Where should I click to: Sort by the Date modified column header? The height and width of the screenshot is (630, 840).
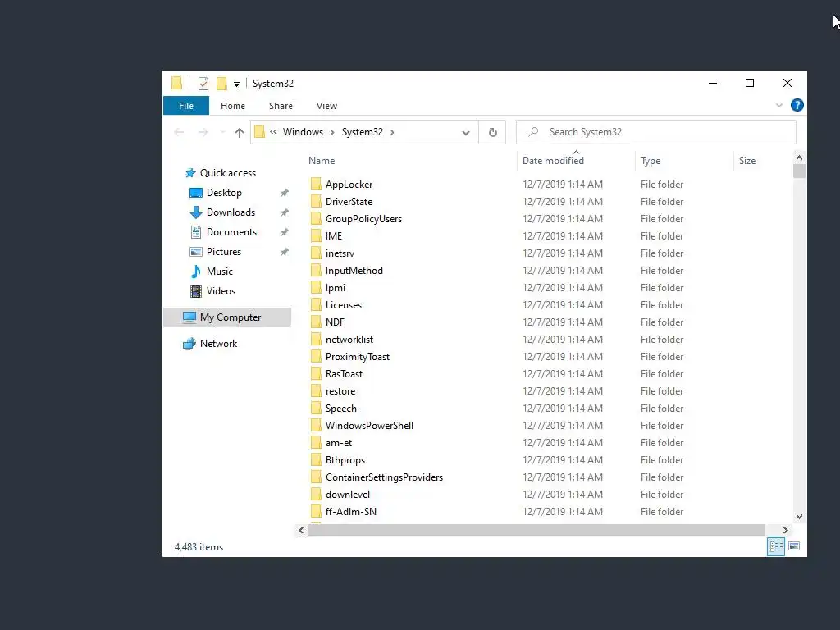click(x=553, y=161)
